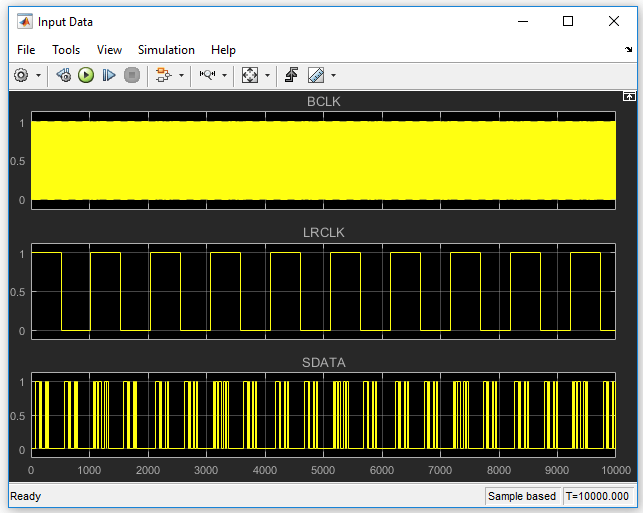Open the Tools menu

(x=66, y=50)
